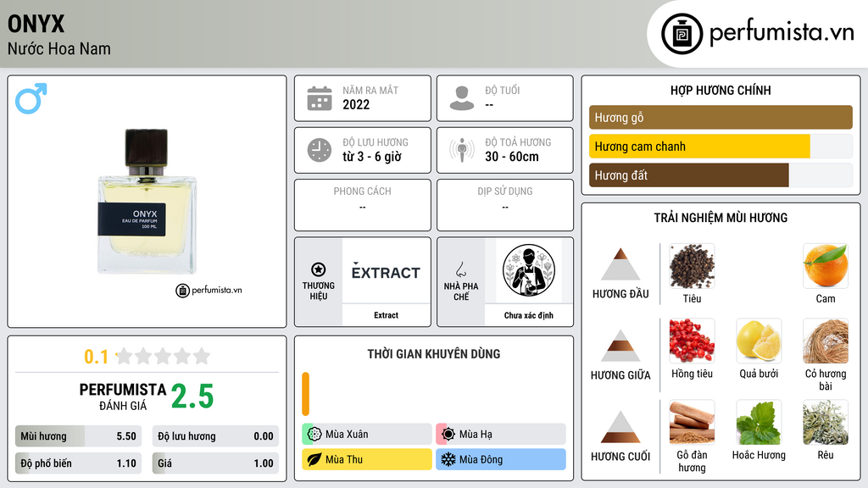Click the perfumista.vn bottle logo icon
Viewport: 868px width, 488px height.
point(682,34)
